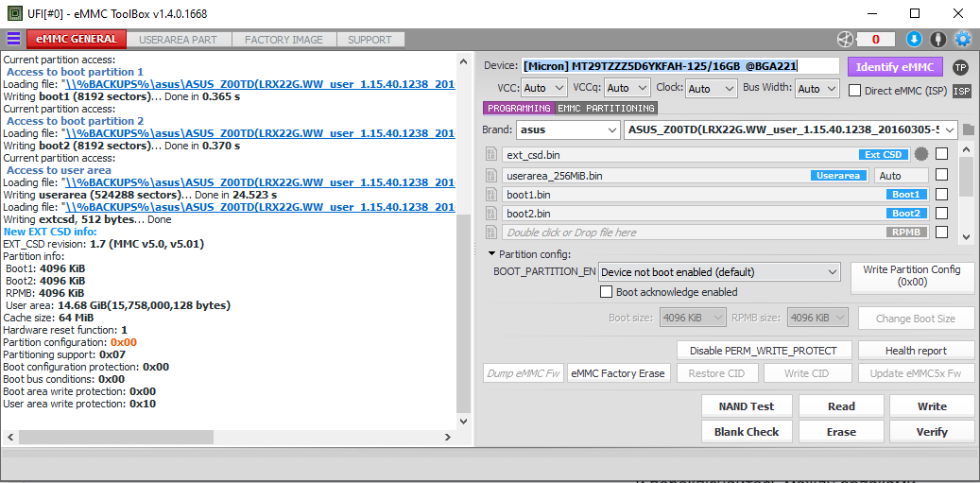Image resolution: width=980 pixels, height=483 pixels.
Task: Click the fan/hub counter icon
Action: (845, 40)
